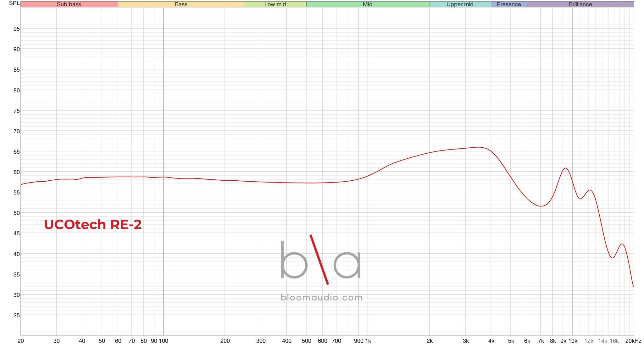
Task: Click the 25 dB axis value
Action: (x=16, y=315)
